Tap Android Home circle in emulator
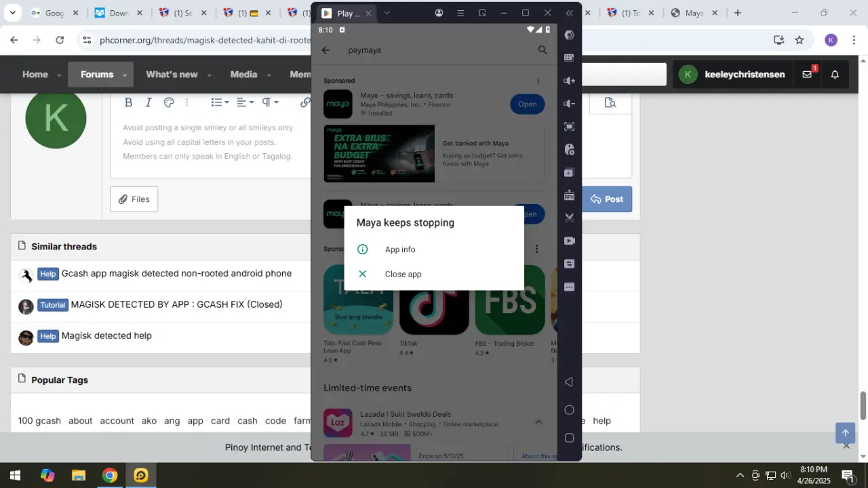The height and width of the screenshot is (488, 868). tap(569, 410)
